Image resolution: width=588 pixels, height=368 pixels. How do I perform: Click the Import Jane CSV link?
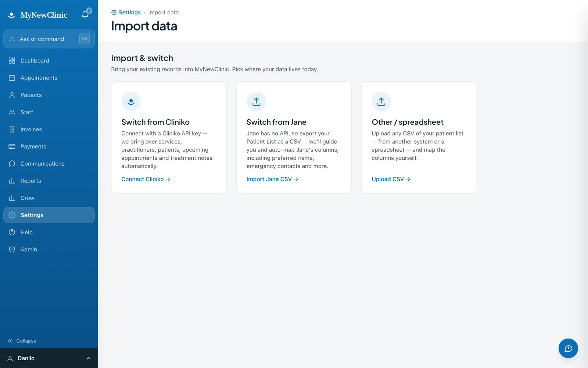(272, 179)
